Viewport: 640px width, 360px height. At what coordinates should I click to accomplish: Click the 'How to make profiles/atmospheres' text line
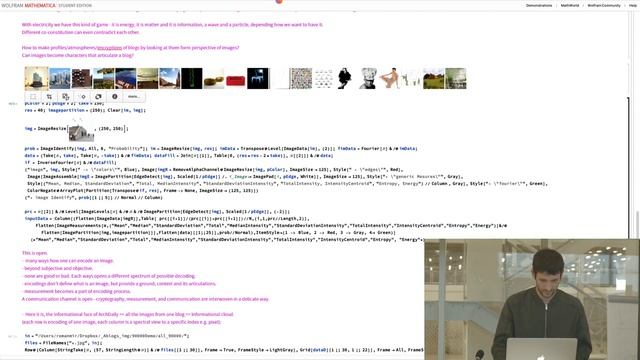pos(130,48)
